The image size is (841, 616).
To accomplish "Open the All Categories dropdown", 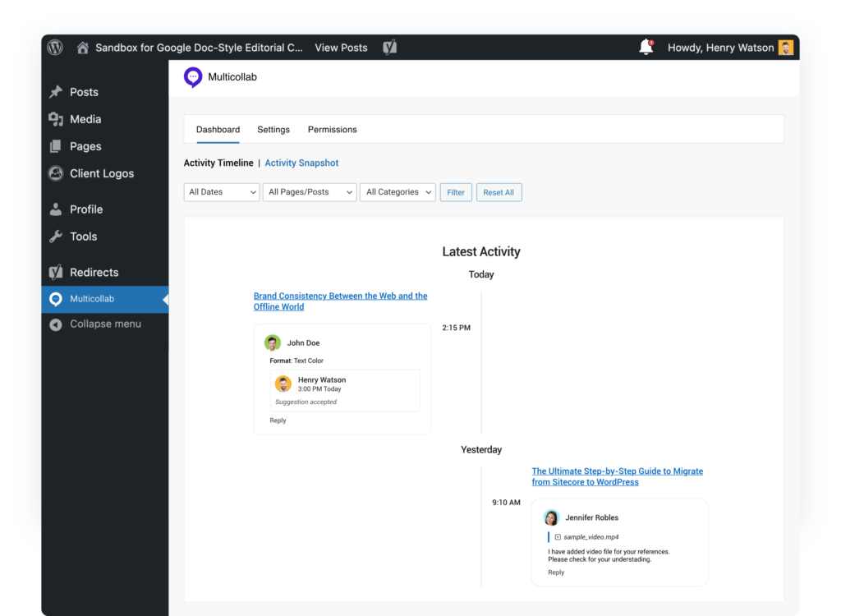I will coord(398,192).
